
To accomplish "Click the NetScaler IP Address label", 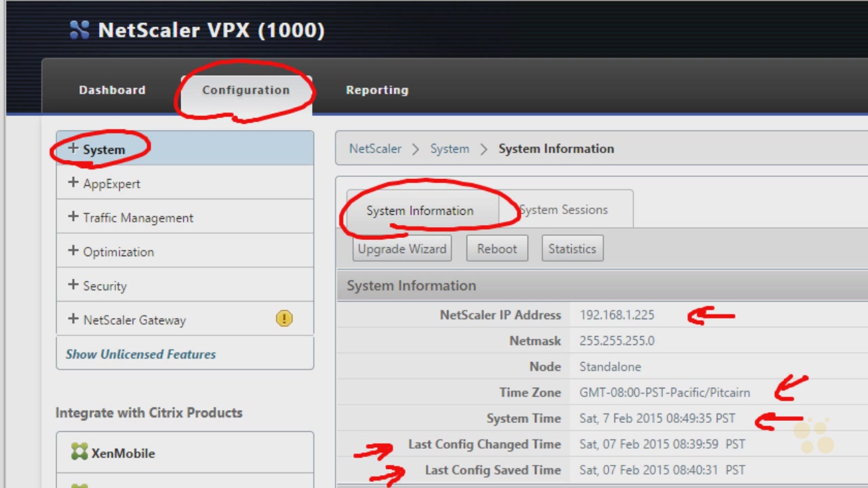I will pyautogui.click(x=500, y=315).
